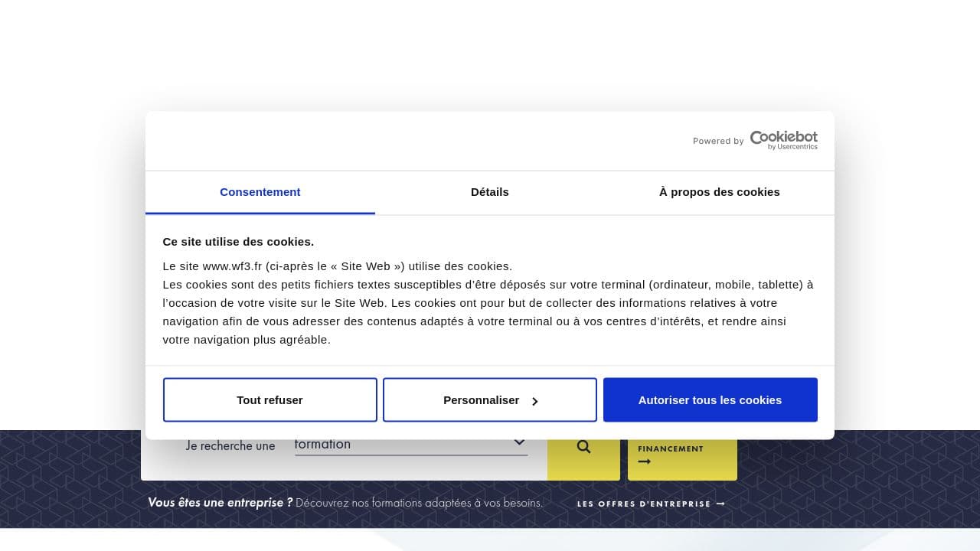The width and height of the screenshot is (980, 551).
Task: Click the arrow beside LES OFFRES D'ENTREPRISE
Action: (719, 504)
